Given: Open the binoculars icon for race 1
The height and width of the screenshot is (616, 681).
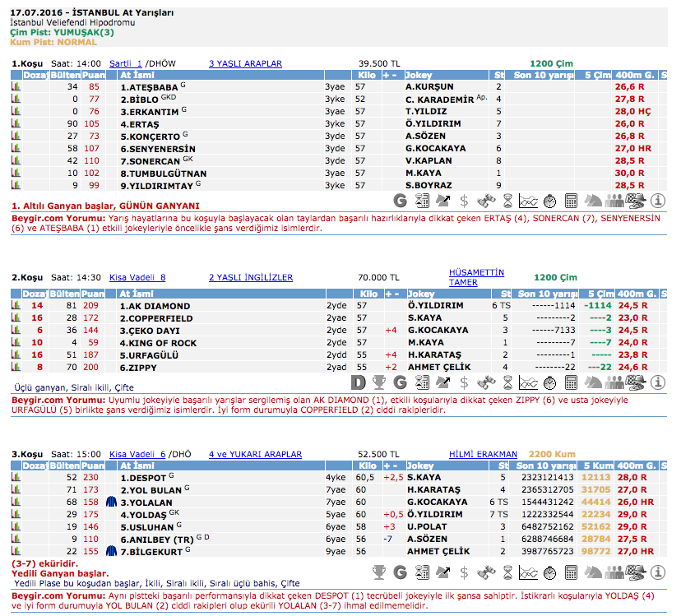Looking at the screenshot, I should [x=486, y=200].
